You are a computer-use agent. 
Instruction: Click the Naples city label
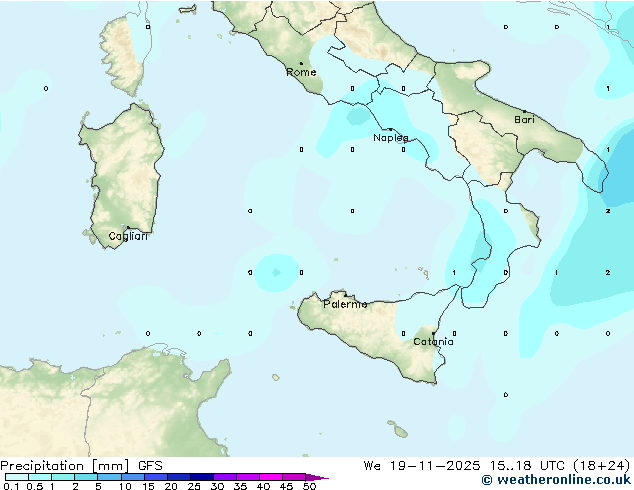pos(391,138)
